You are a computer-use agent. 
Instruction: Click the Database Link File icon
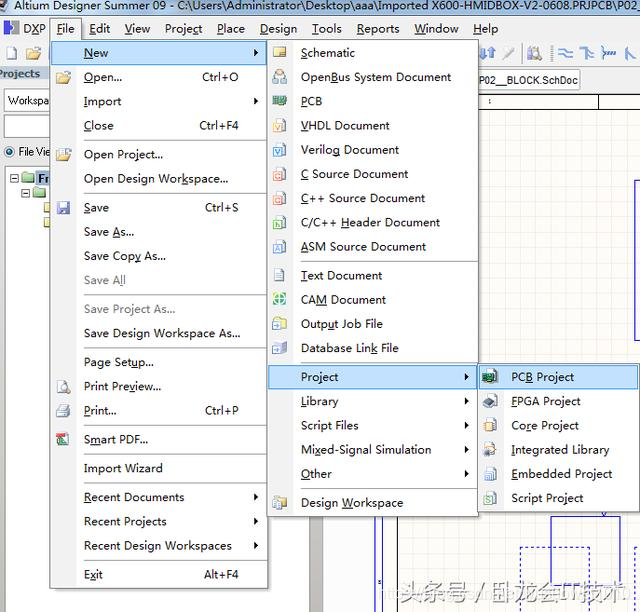click(280, 348)
